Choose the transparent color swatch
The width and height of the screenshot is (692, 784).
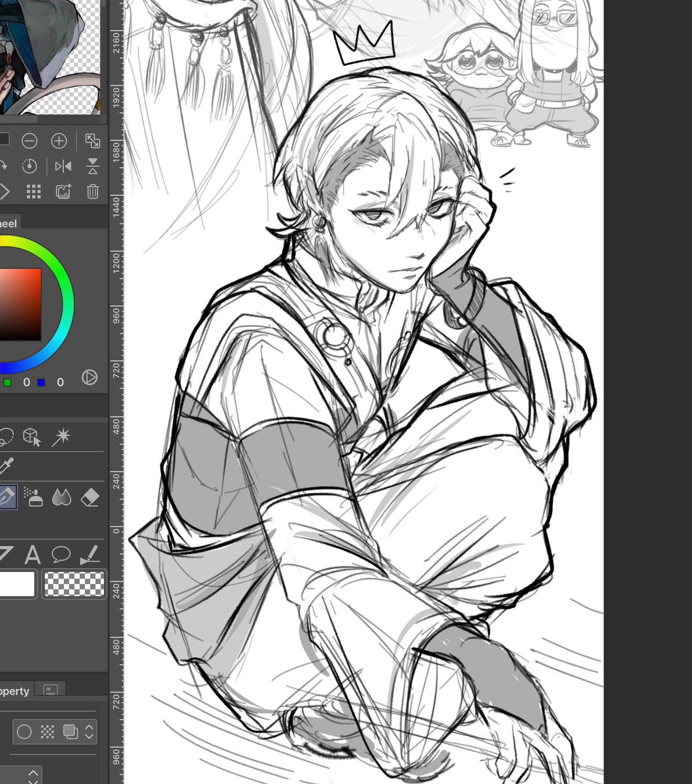click(74, 583)
